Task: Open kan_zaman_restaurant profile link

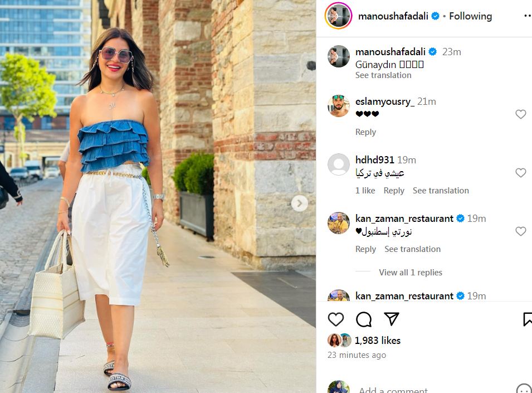Action: [404, 219]
